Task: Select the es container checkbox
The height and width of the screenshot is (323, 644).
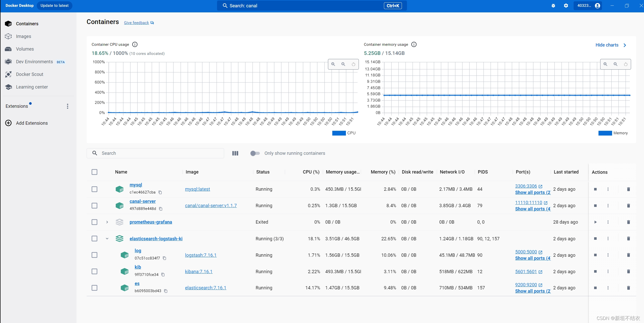Action: pyautogui.click(x=94, y=288)
